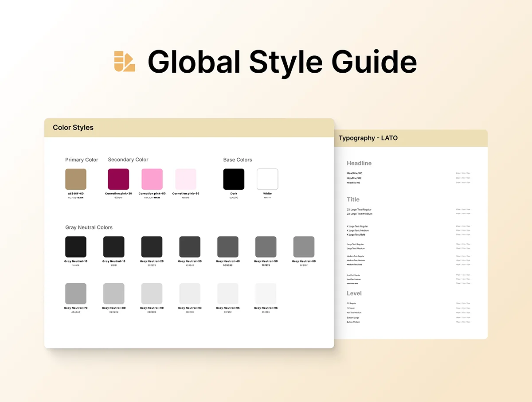Select the Headline/H1 text style

(355, 173)
